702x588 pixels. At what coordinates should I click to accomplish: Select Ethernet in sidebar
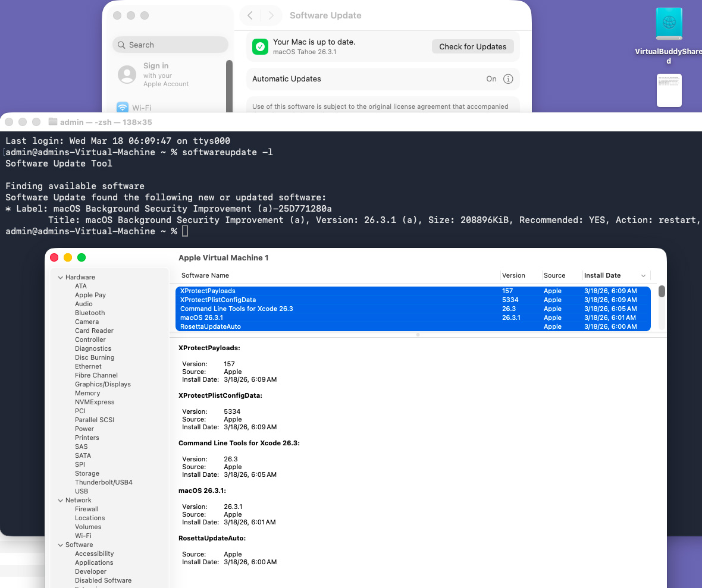point(88,366)
